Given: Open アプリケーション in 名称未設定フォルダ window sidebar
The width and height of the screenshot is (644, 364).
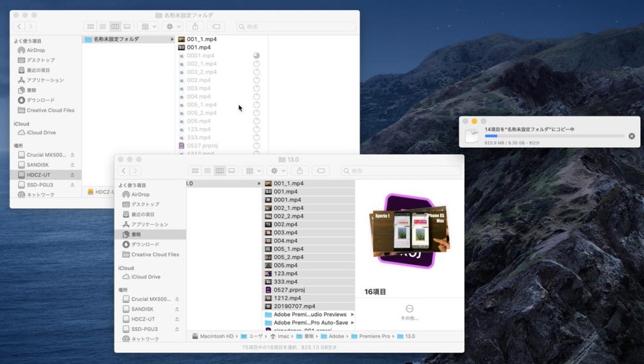Looking at the screenshot, I should click(x=45, y=80).
